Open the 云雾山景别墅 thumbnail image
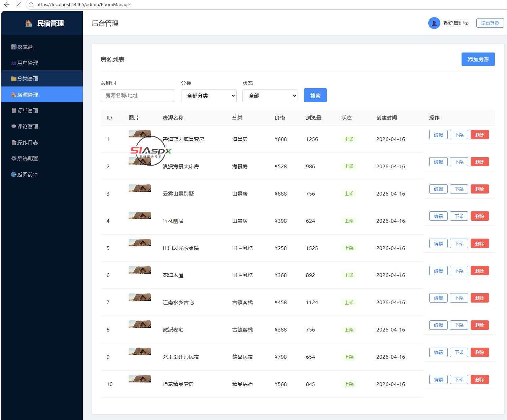This screenshot has height=420, width=507. click(x=140, y=188)
